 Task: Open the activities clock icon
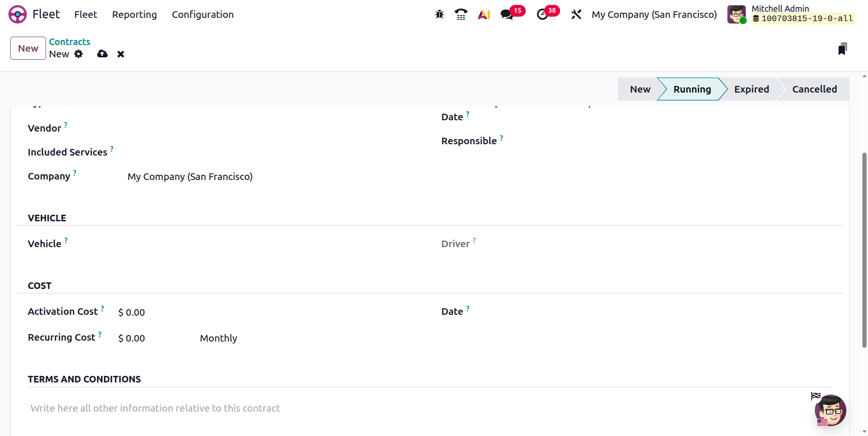(x=542, y=15)
